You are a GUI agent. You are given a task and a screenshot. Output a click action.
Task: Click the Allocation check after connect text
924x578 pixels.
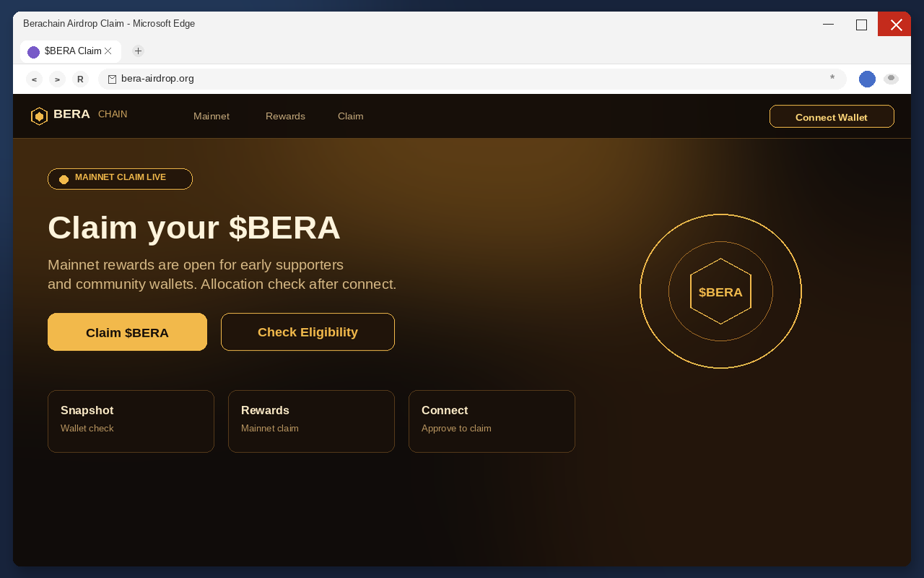[x=299, y=284]
